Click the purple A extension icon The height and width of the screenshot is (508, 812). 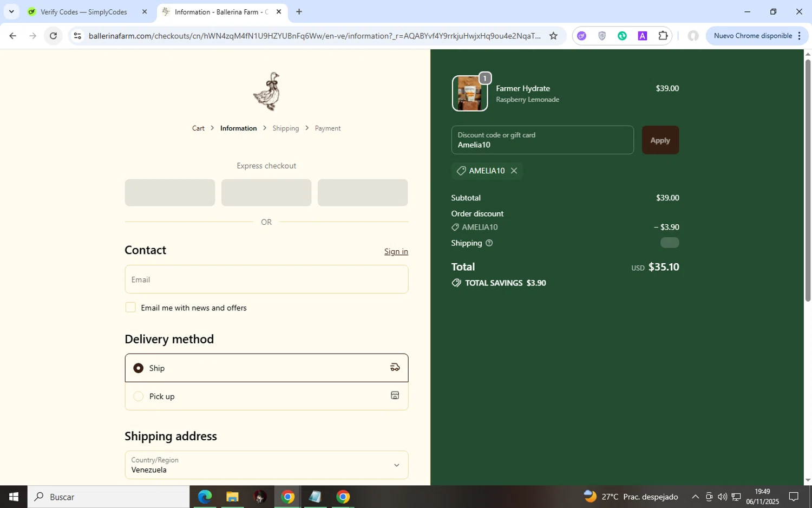click(x=643, y=36)
